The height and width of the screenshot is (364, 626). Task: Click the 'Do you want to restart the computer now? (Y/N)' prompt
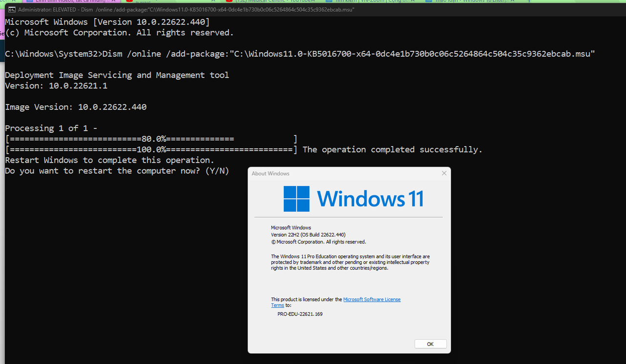117,171
